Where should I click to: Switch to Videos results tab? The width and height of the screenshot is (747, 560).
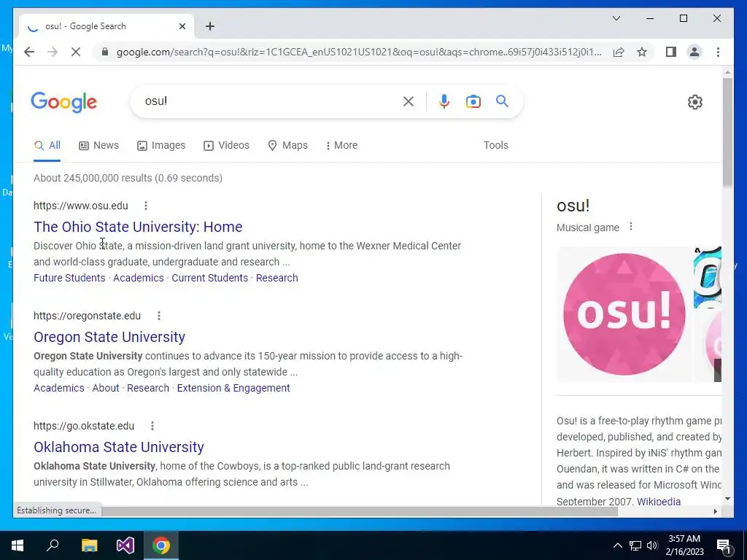(226, 145)
